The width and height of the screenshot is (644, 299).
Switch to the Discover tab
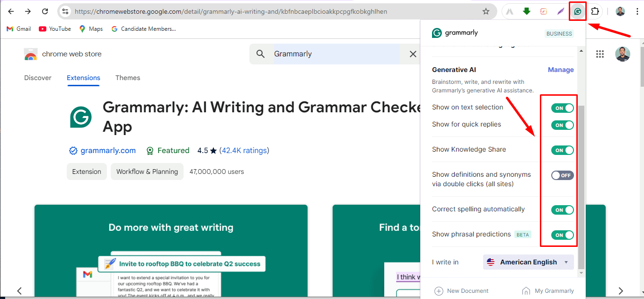click(38, 78)
